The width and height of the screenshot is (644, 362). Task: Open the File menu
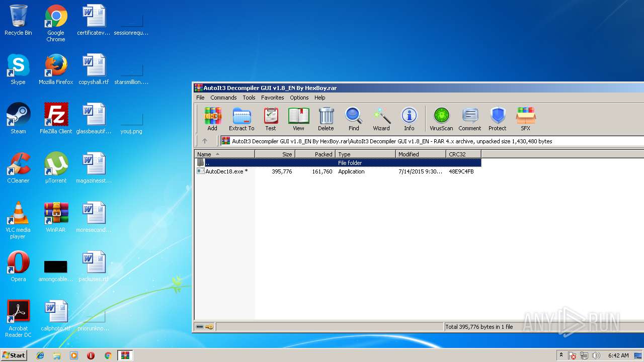coord(200,98)
